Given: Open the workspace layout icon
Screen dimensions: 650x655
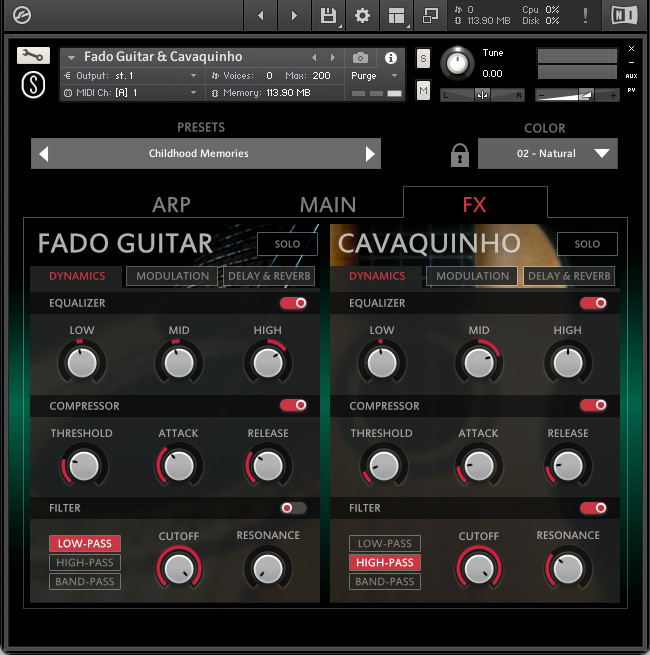Looking at the screenshot, I should 396,15.
